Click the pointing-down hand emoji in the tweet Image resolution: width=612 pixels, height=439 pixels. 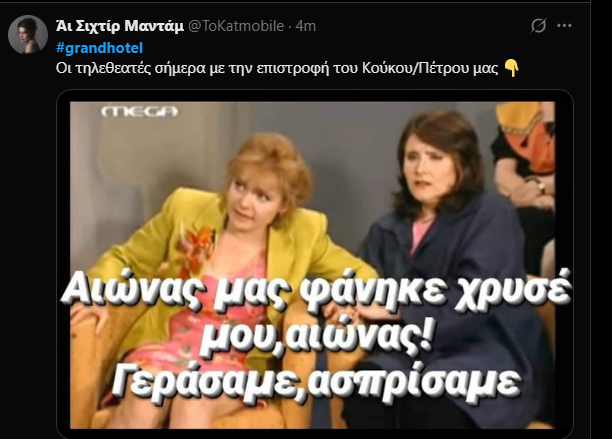click(511, 68)
